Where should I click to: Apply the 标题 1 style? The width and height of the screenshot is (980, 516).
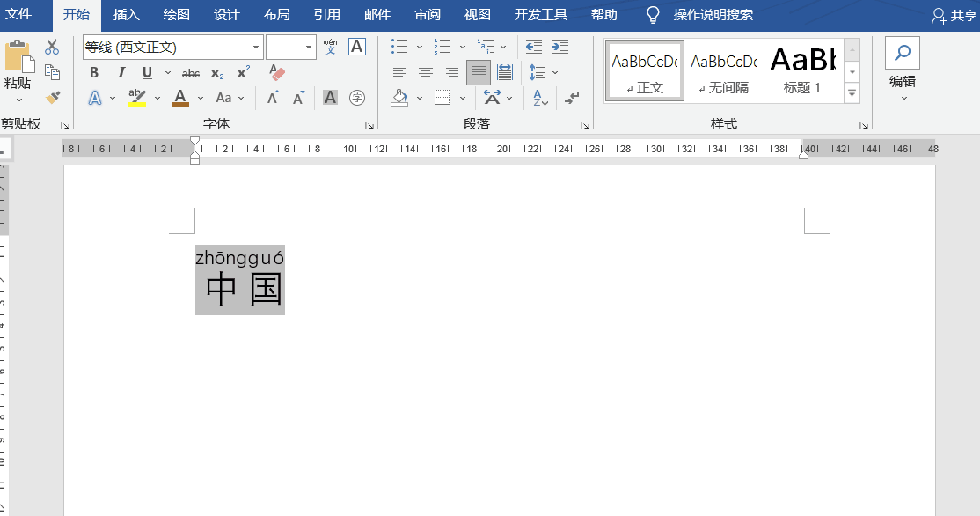802,70
